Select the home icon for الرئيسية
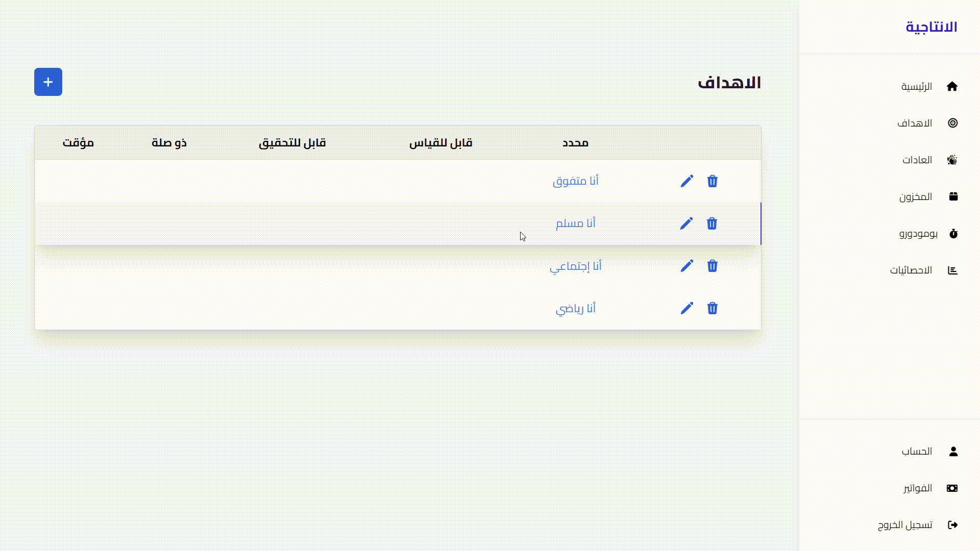This screenshot has height=551, width=980. [953, 86]
